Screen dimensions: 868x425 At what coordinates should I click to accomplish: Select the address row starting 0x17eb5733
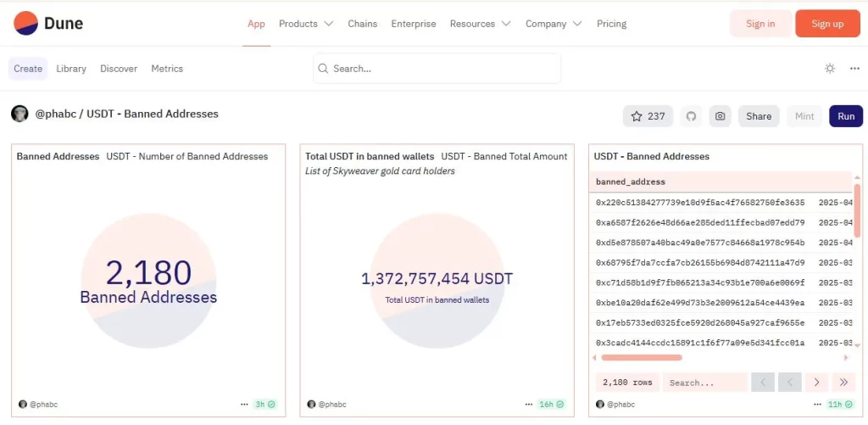pos(721,322)
